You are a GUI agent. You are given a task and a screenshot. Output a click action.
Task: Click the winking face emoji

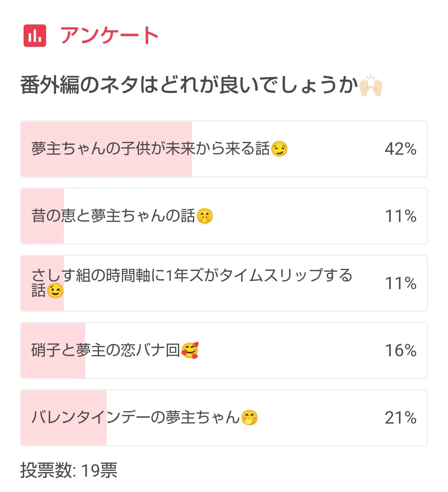pyautogui.click(x=55, y=291)
